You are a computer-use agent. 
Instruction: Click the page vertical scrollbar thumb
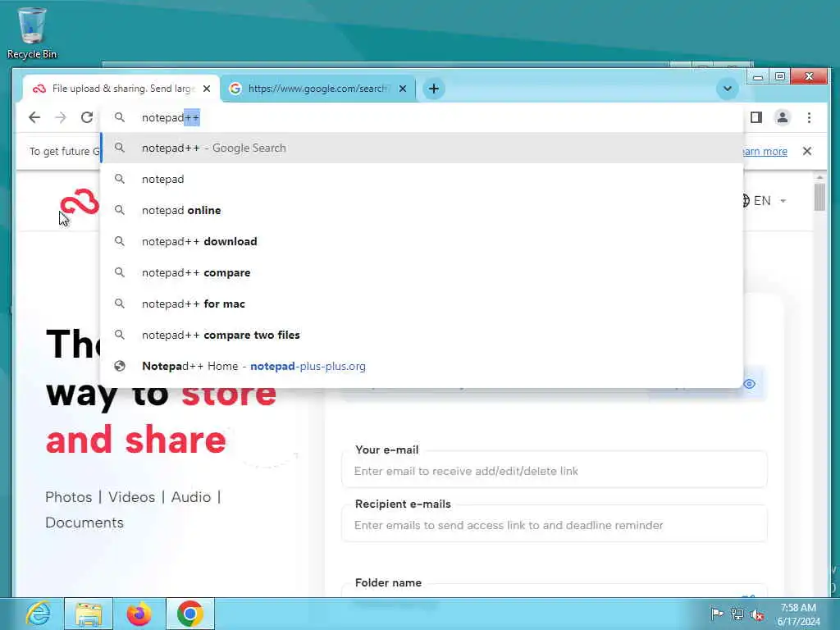point(819,197)
